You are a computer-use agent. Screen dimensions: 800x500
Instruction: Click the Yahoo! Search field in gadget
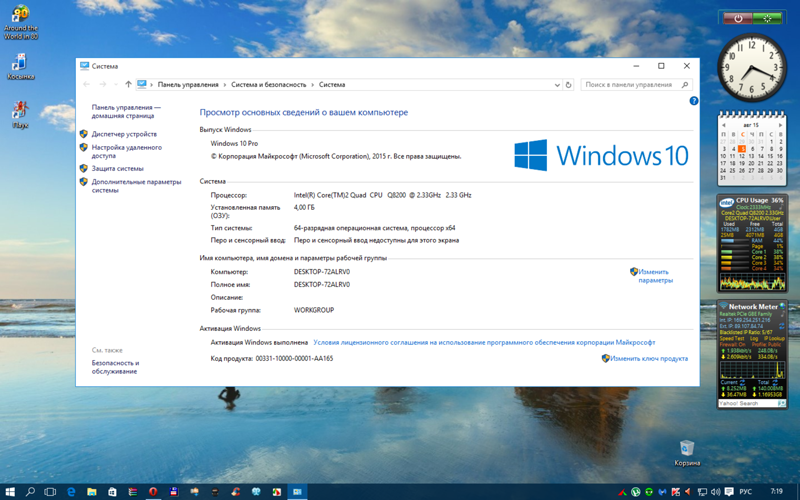(747, 404)
